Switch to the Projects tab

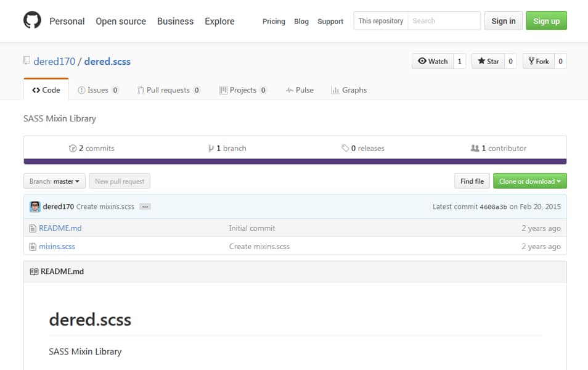pyautogui.click(x=243, y=90)
